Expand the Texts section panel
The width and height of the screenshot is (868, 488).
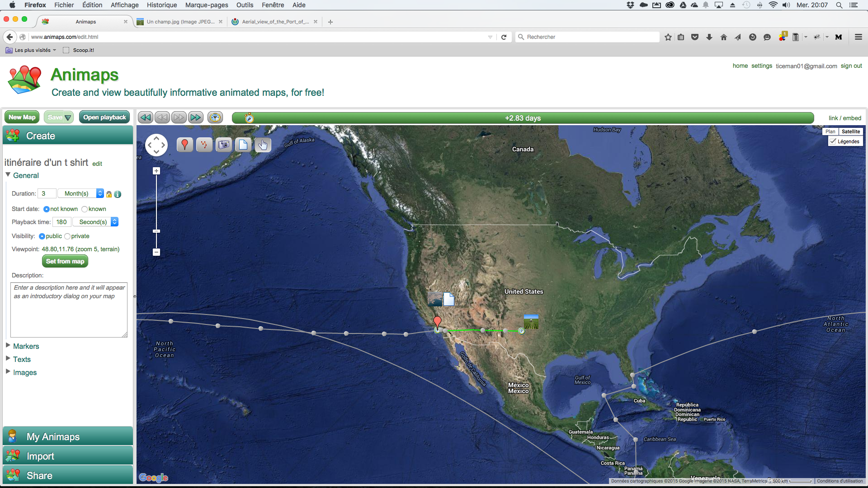coord(21,359)
